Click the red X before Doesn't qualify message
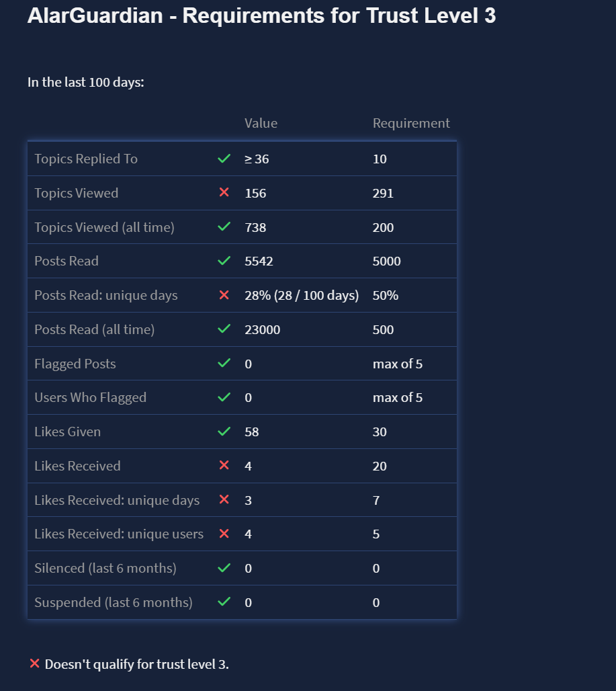The width and height of the screenshot is (616, 691). pos(35,664)
